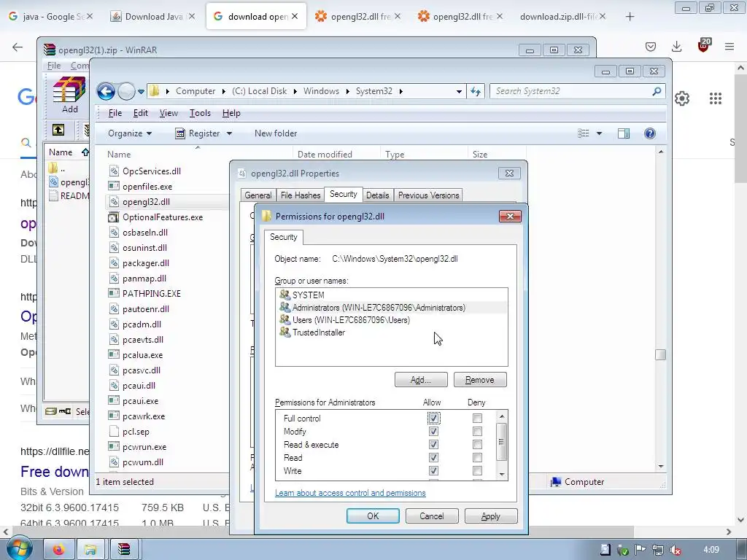This screenshot has width=747, height=560.
Task: Open Explorer Edit menu
Action: point(141,113)
